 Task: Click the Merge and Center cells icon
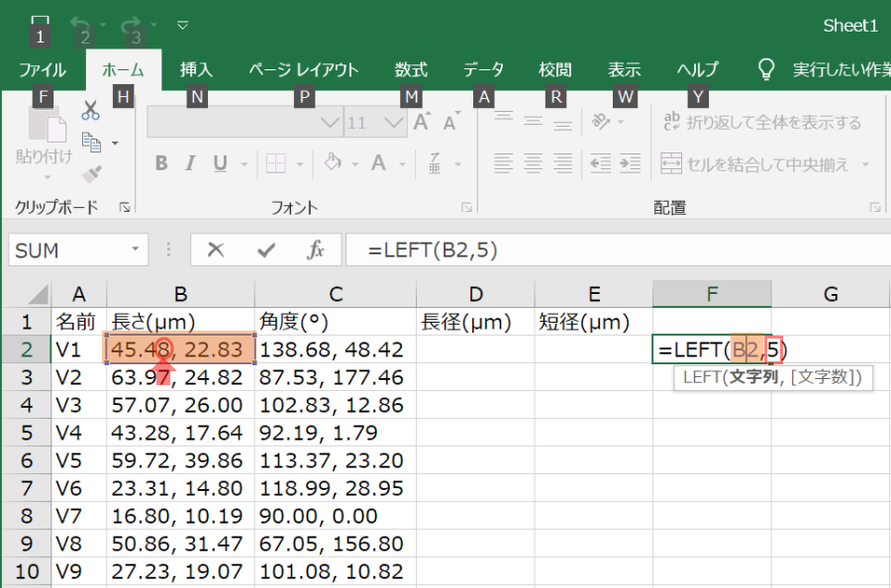pos(671,163)
